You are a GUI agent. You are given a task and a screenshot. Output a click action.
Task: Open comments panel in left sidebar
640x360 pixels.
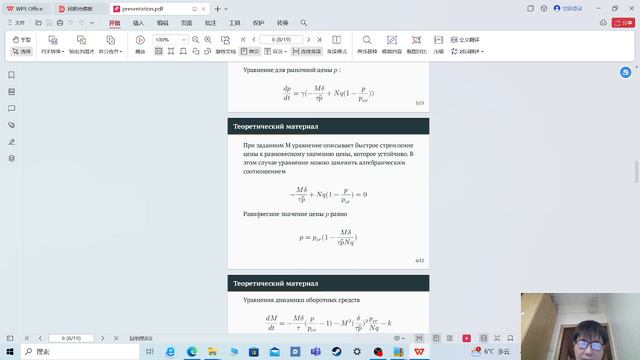pos(11,108)
